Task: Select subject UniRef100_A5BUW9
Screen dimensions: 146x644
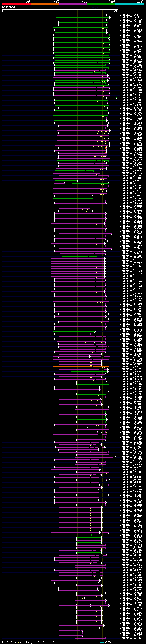Action: pos(131,22)
